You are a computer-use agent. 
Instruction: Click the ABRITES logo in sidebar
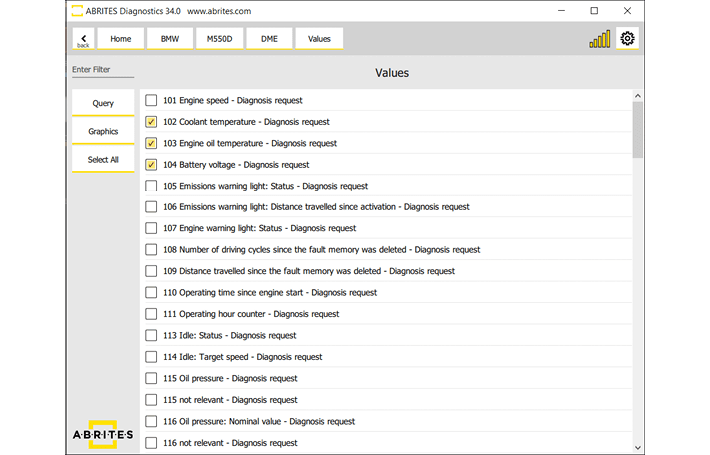(x=103, y=435)
